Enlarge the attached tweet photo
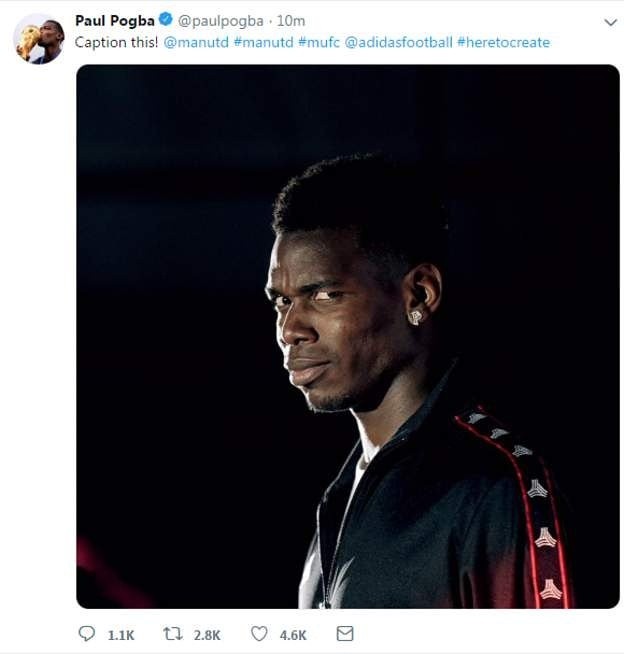Image resolution: width=624 pixels, height=654 pixels. click(348, 336)
